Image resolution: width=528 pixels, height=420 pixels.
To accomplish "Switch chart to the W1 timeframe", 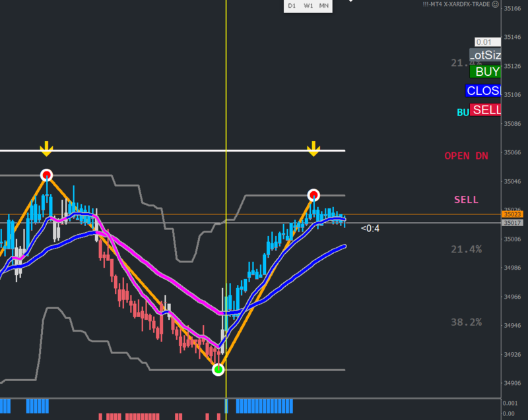I will coord(308,6).
